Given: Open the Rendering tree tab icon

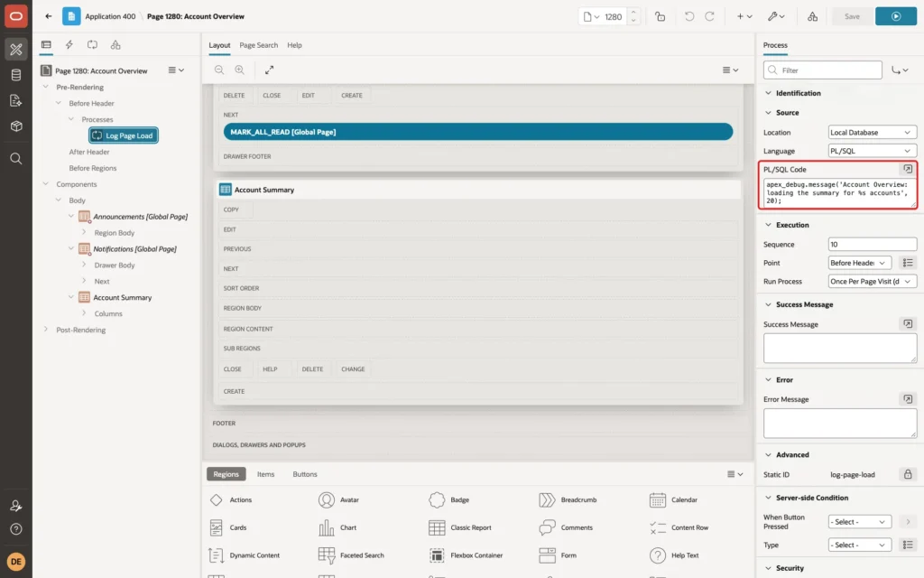Looking at the screenshot, I should 46,45.
